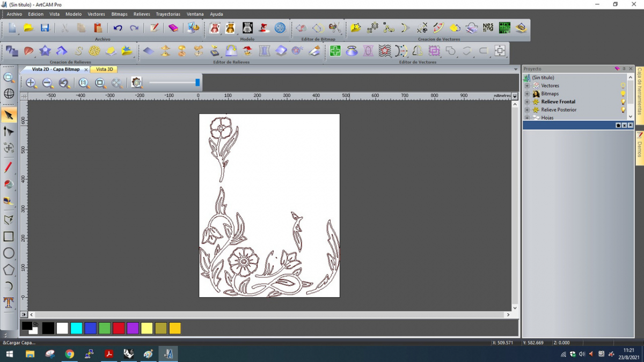Expand the Bitmaps tree node
644x362 pixels.
click(x=527, y=94)
